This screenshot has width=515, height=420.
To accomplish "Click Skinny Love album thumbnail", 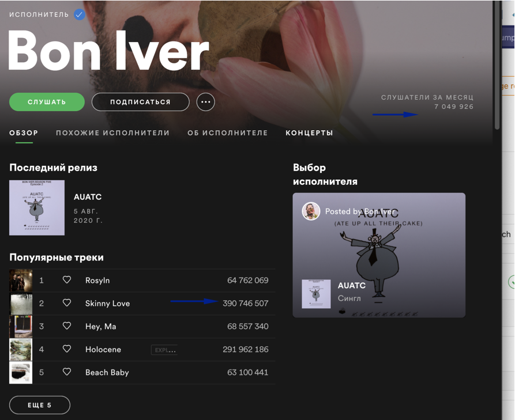I will pos(21,304).
